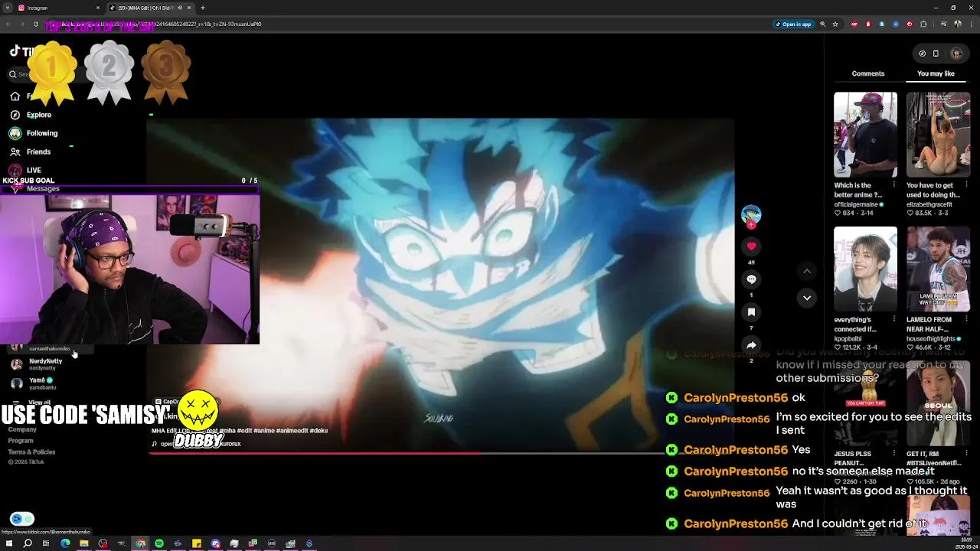Close the Instagram browser tab
This screenshot has height=551, width=980.
pos(98,8)
